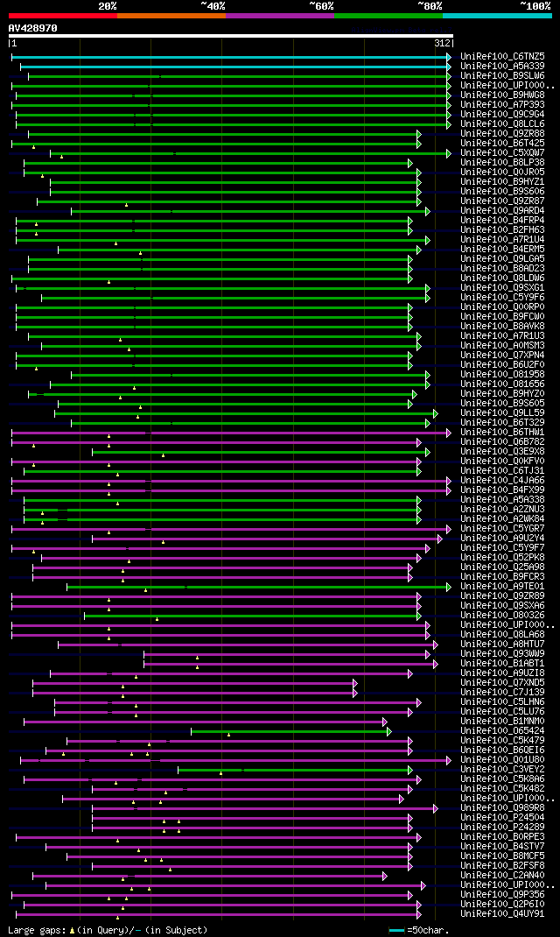Viewport: 560px width, 937px height.
Task: Click the UniRef100_Q9SXG1 label
Action: click(502, 288)
